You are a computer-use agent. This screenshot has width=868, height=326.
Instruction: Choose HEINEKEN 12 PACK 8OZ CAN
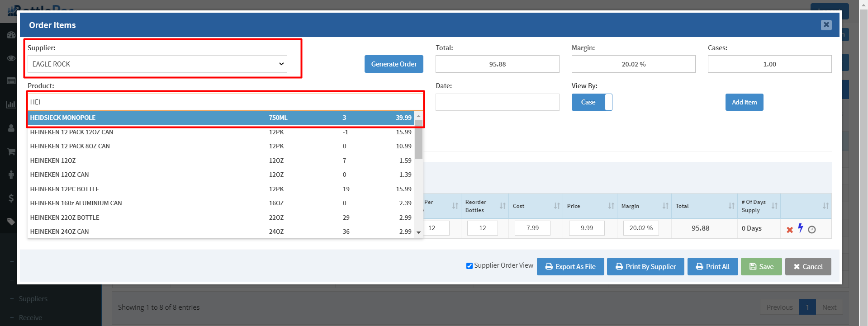(221, 146)
